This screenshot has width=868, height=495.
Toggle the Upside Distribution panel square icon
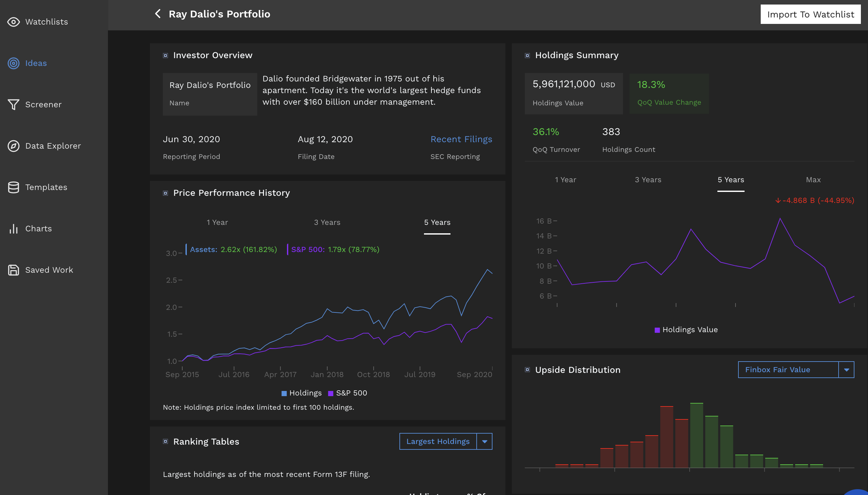[x=527, y=370]
